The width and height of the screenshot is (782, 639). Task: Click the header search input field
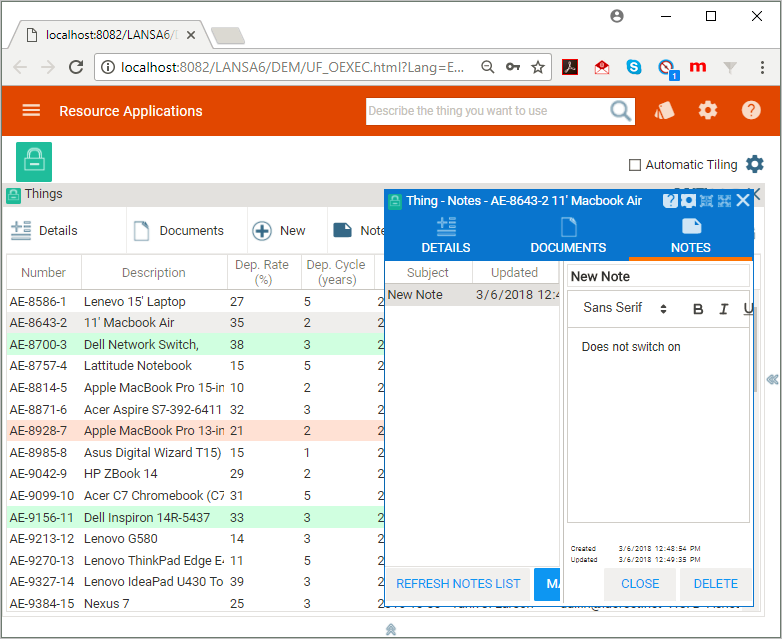pos(488,111)
